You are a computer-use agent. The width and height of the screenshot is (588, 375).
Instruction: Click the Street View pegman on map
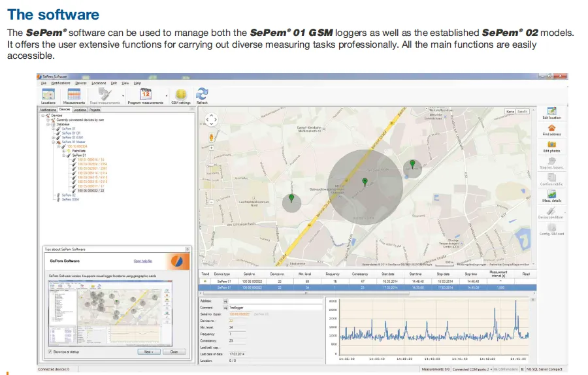211,138
